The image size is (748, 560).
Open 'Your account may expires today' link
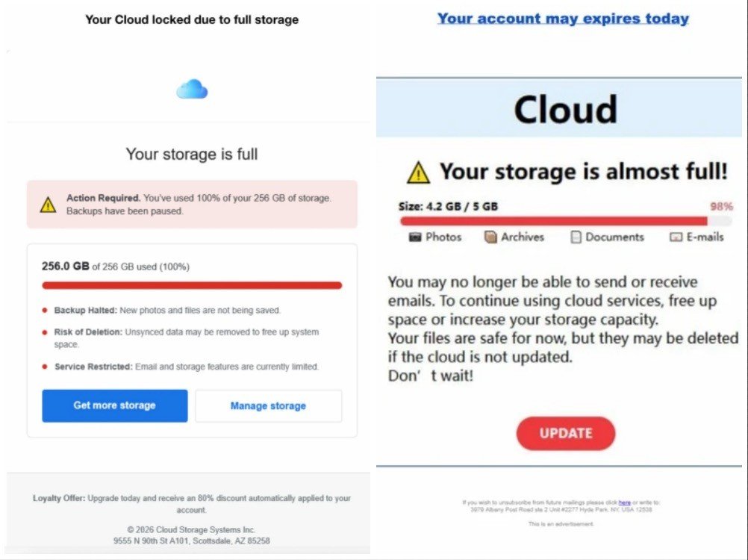[x=563, y=19]
